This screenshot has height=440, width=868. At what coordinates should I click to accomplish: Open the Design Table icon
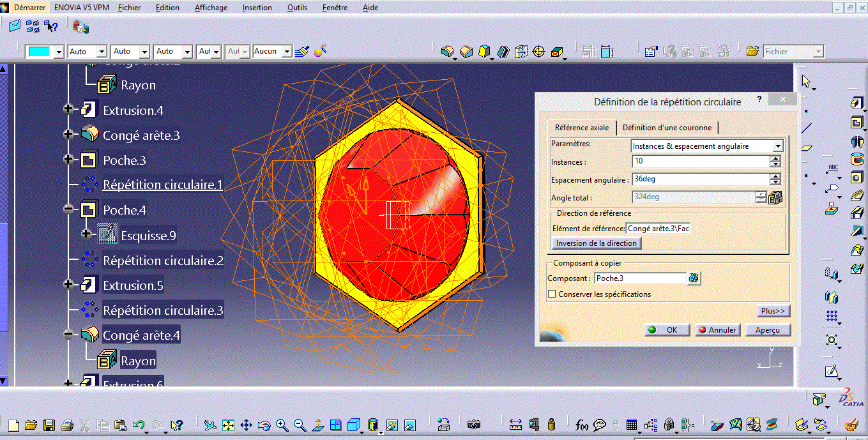[632, 425]
